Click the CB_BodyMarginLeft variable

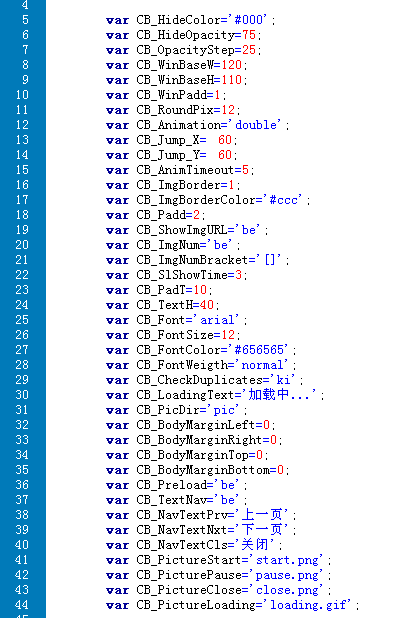pos(196,425)
